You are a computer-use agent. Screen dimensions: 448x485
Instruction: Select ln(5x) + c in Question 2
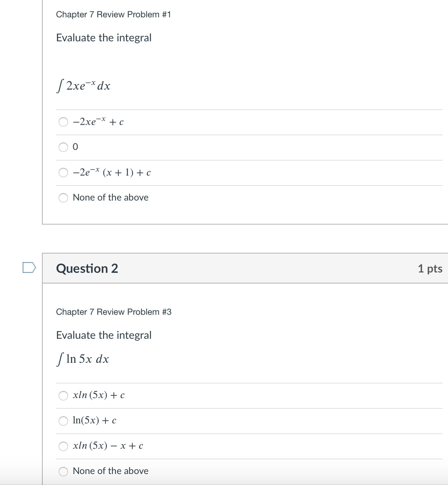63,421
